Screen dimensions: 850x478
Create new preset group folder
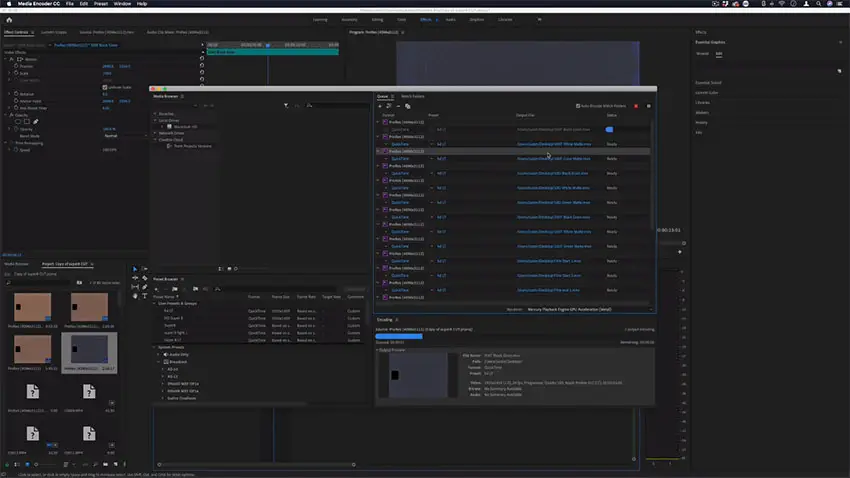click(x=175, y=289)
